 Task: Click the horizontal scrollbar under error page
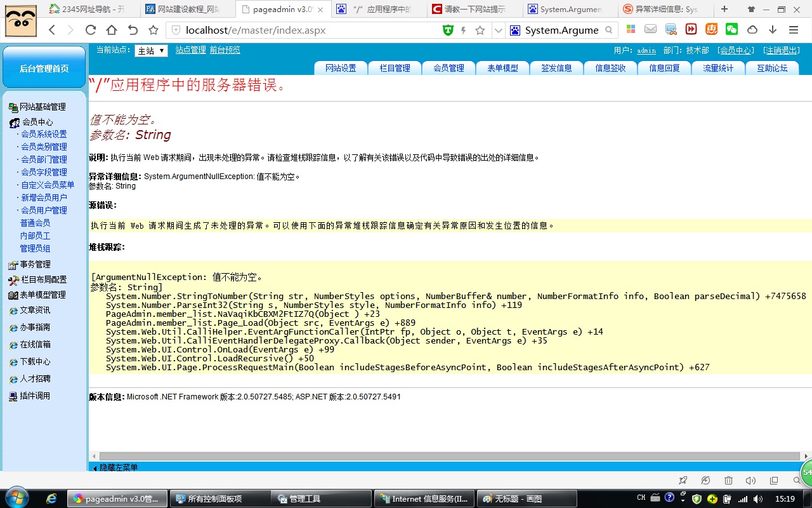tap(444, 456)
